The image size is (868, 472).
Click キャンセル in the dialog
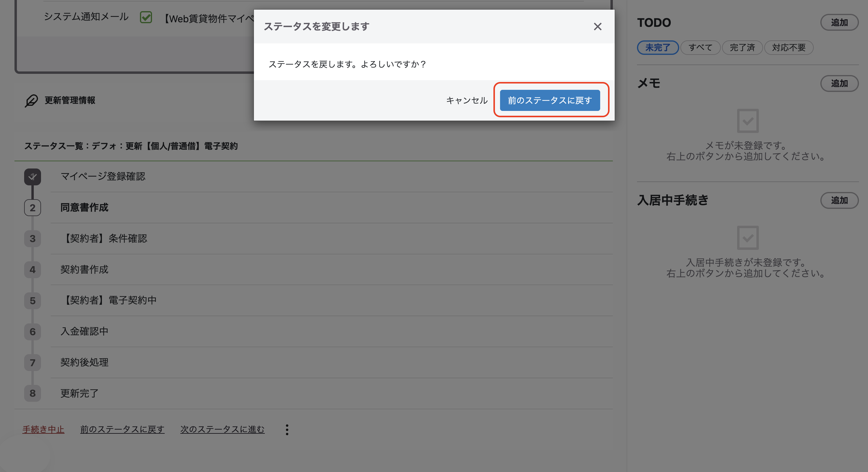click(467, 100)
